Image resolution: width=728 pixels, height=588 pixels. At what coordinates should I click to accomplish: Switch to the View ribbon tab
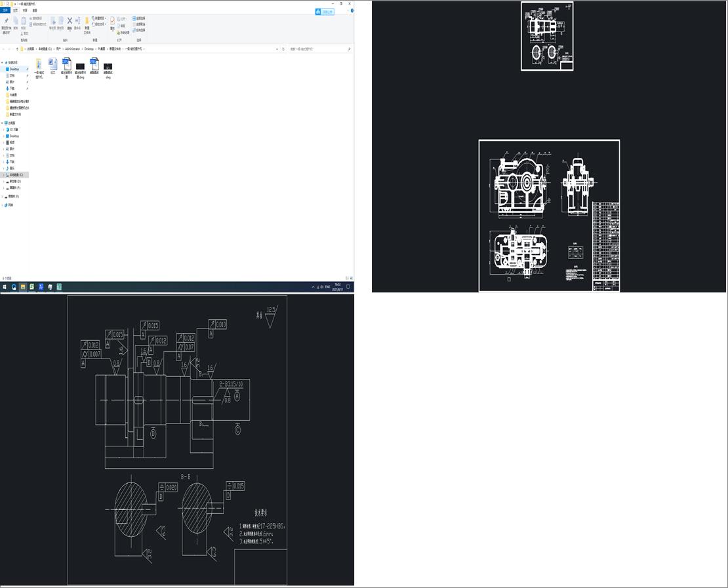(x=35, y=10)
